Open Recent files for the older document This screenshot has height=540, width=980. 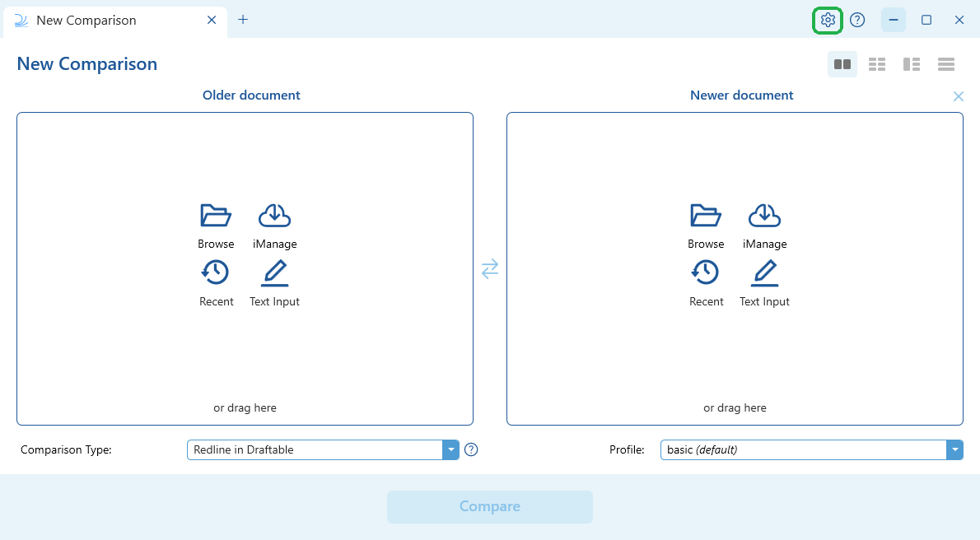click(x=217, y=284)
